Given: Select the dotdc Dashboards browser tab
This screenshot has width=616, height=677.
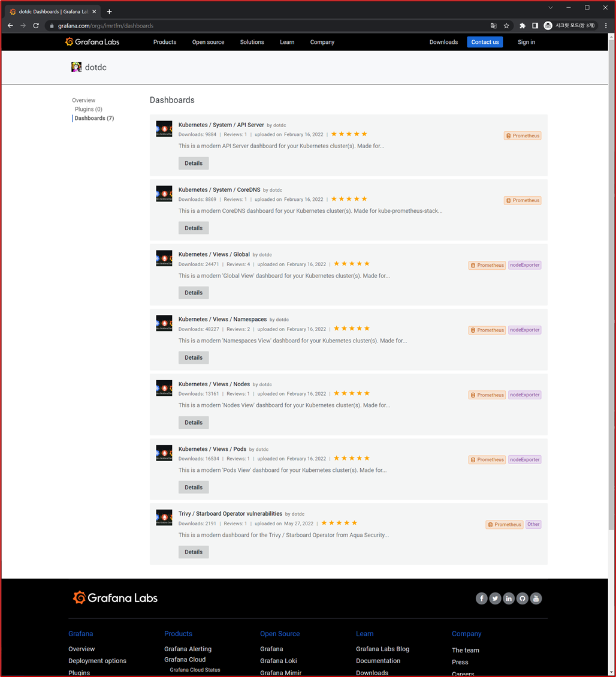Looking at the screenshot, I should 51,11.
